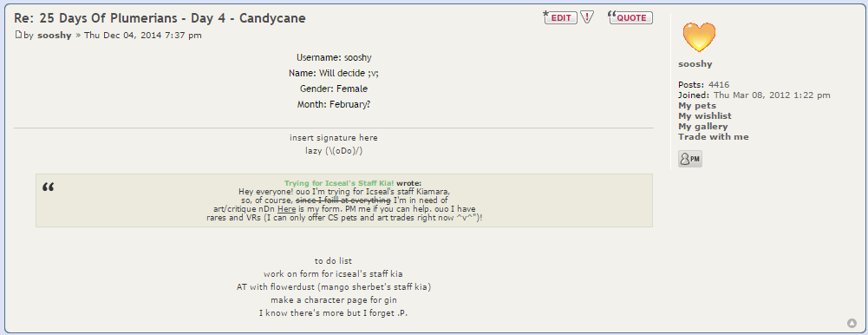Click 'Gender: Female' line
The width and height of the screenshot is (868, 335).
[334, 89]
